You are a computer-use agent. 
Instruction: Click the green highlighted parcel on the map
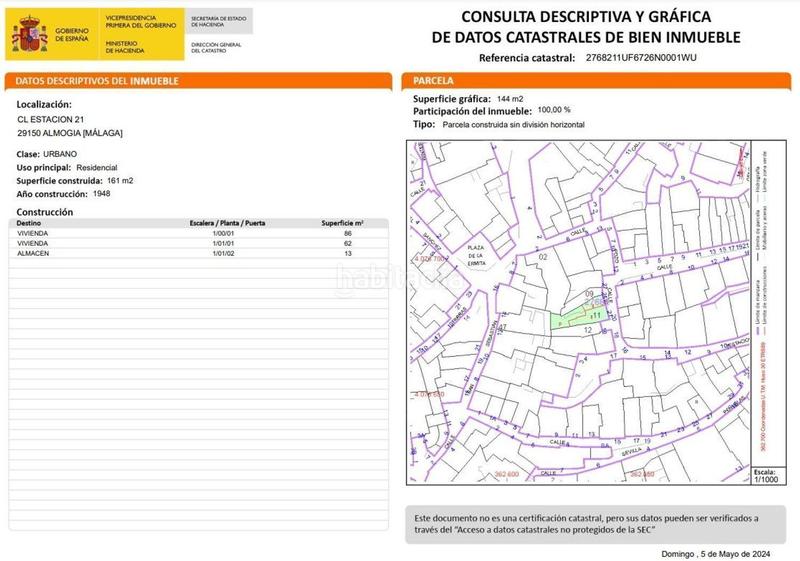point(573,319)
